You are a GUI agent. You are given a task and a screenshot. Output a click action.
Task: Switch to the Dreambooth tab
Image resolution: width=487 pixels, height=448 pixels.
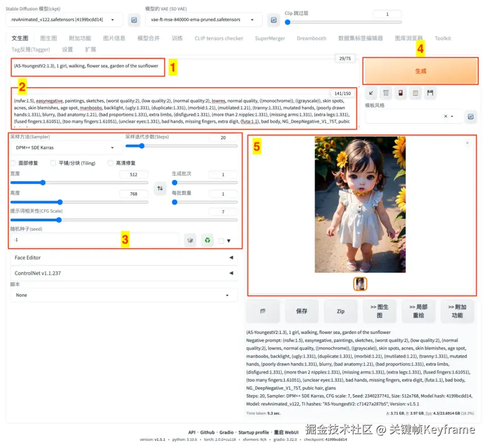pyautogui.click(x=311, y=38)
